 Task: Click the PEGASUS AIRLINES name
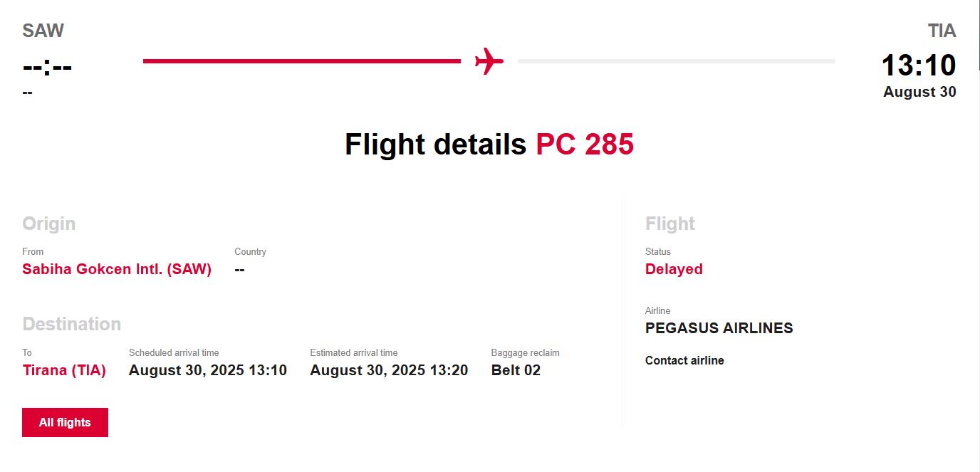[x=719, y=328]
